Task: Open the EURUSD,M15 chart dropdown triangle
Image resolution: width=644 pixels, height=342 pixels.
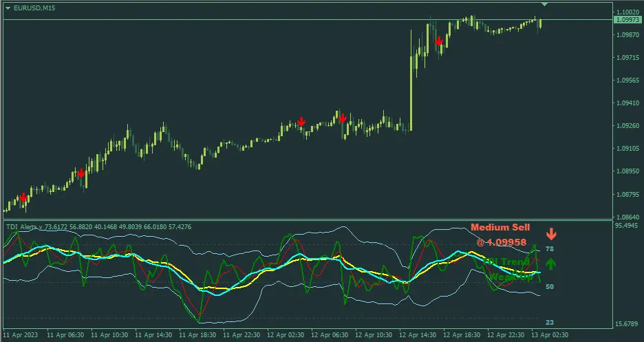Action: coord(8,7)
